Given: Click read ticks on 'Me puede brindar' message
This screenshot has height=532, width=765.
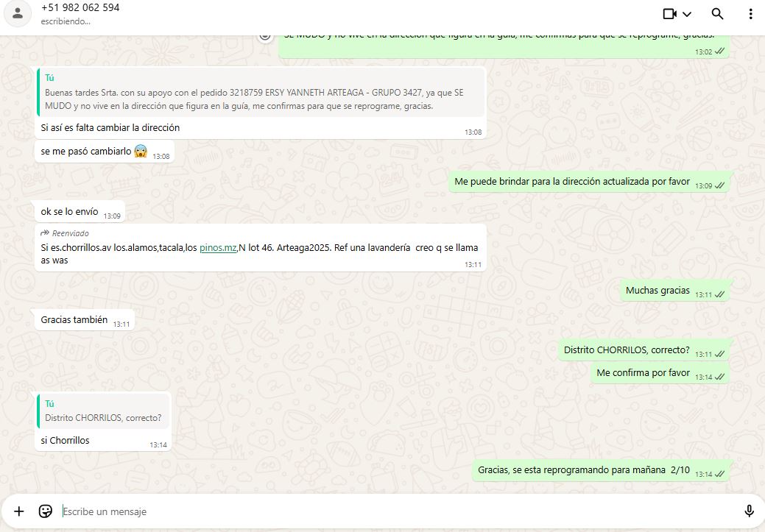Looking at the screenshot, I should [719, 185].
